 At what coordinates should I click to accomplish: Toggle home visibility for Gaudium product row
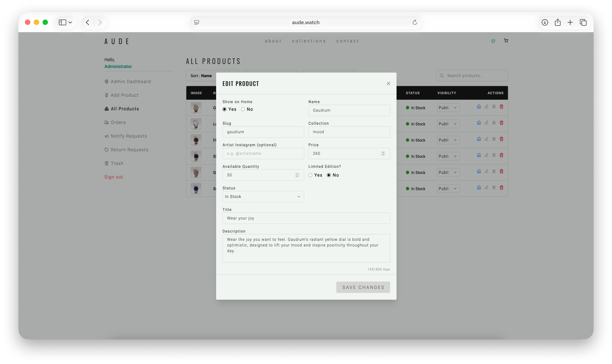point(479,107)
